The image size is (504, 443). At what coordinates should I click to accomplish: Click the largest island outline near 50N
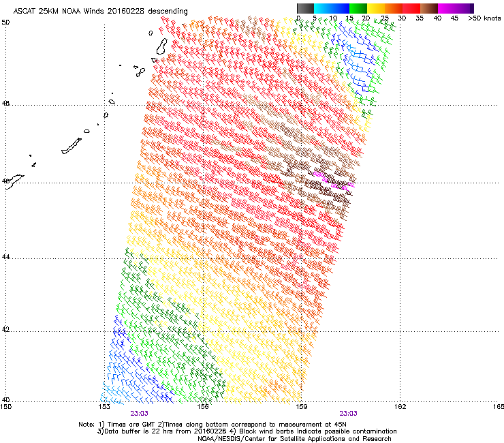162,46
